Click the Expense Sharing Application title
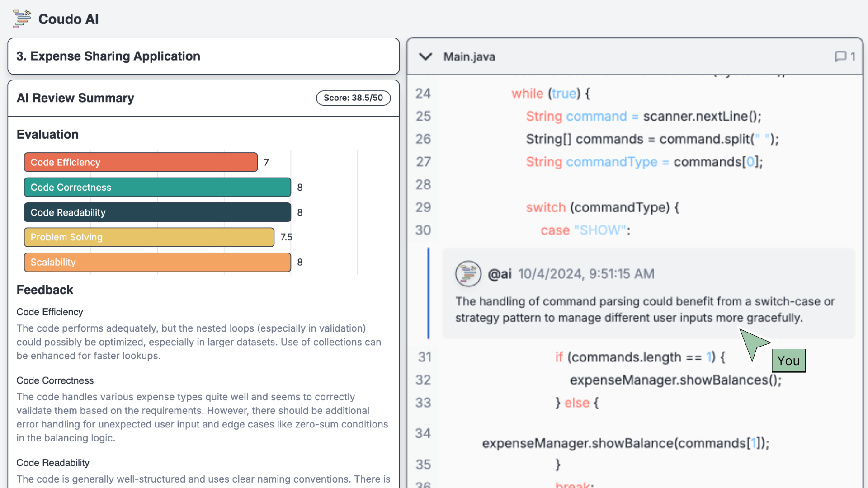Screen dimensions: 868x488 tap(108, 56)
